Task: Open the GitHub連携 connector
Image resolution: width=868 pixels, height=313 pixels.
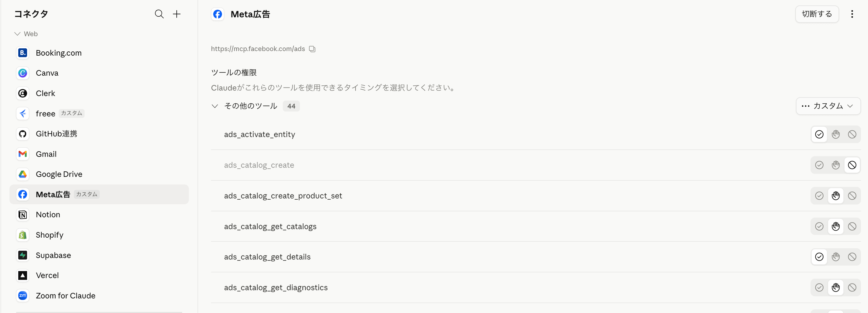Action: (x=99, y=134)
